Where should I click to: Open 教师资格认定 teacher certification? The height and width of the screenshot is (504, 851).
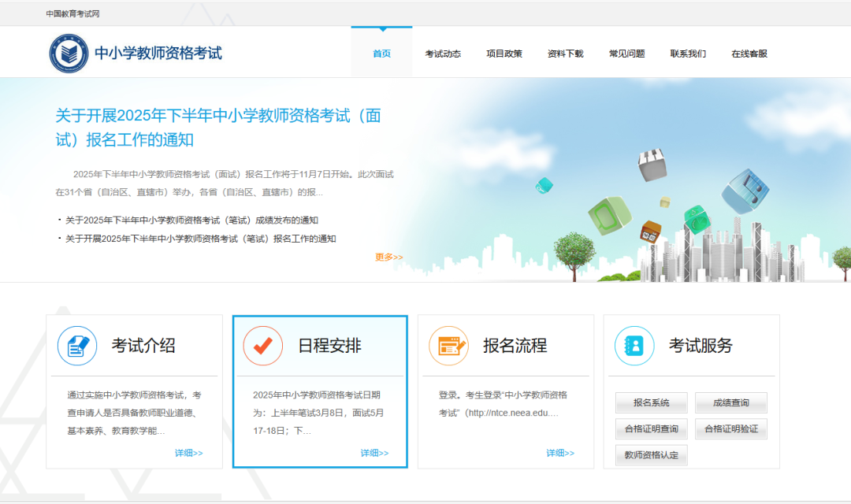point(651,455)
